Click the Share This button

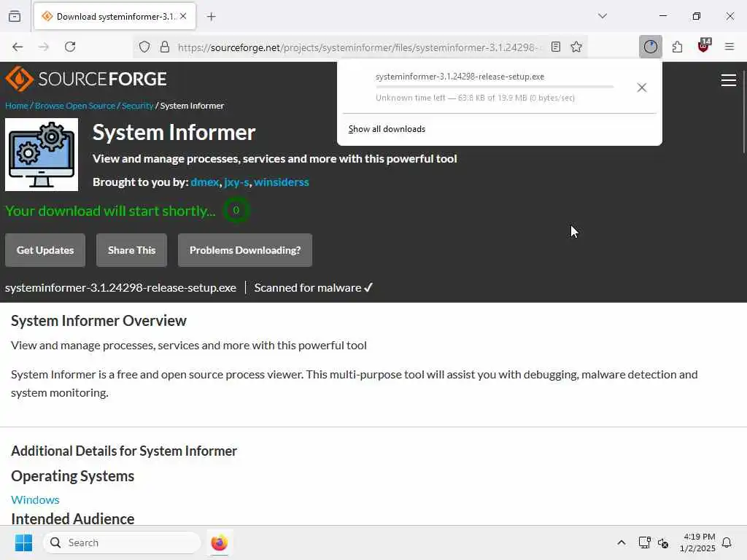[131, 250]
